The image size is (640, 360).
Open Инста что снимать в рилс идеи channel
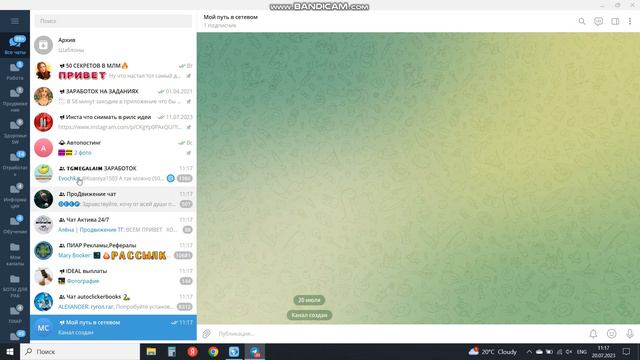pos(113,122)
